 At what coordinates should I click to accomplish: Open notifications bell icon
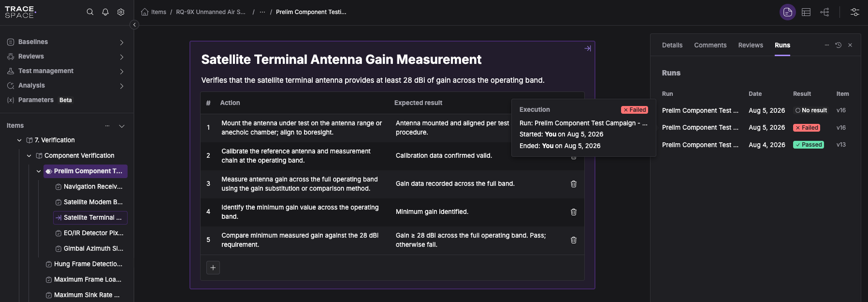pos(105,12)
